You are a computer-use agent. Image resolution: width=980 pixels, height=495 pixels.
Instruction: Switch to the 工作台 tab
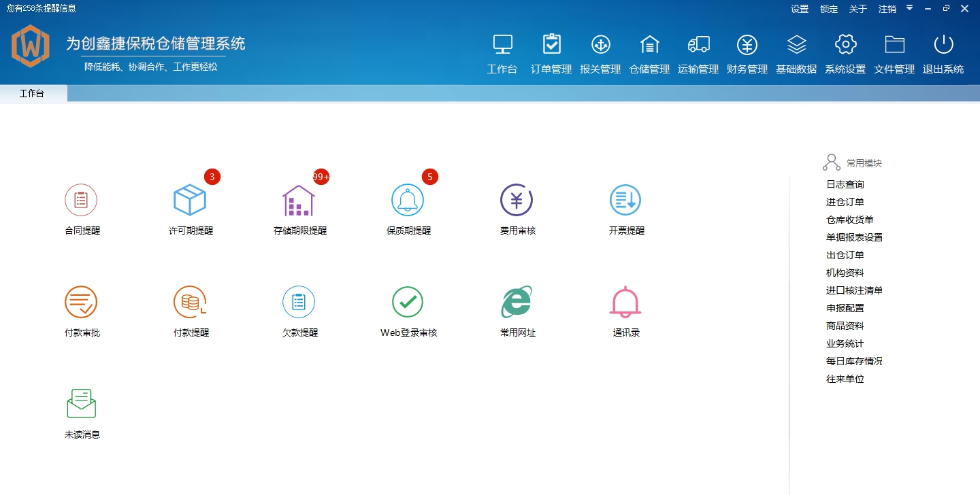coord(32,94)
